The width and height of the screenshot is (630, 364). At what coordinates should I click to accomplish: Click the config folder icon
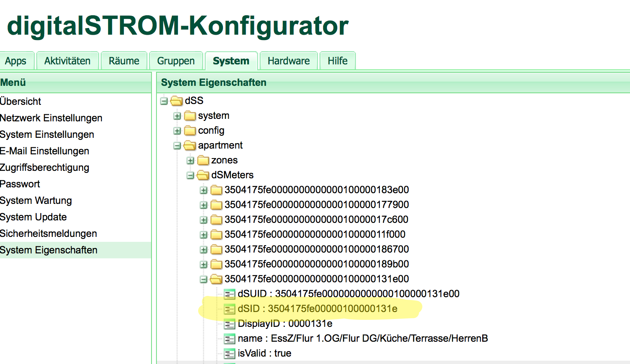(190, 130)
